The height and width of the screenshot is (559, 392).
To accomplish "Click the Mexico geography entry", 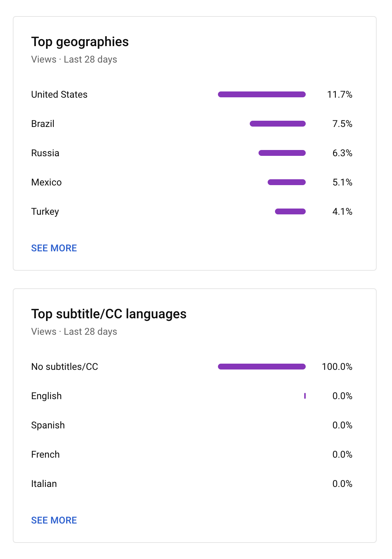I will point(46,182).
